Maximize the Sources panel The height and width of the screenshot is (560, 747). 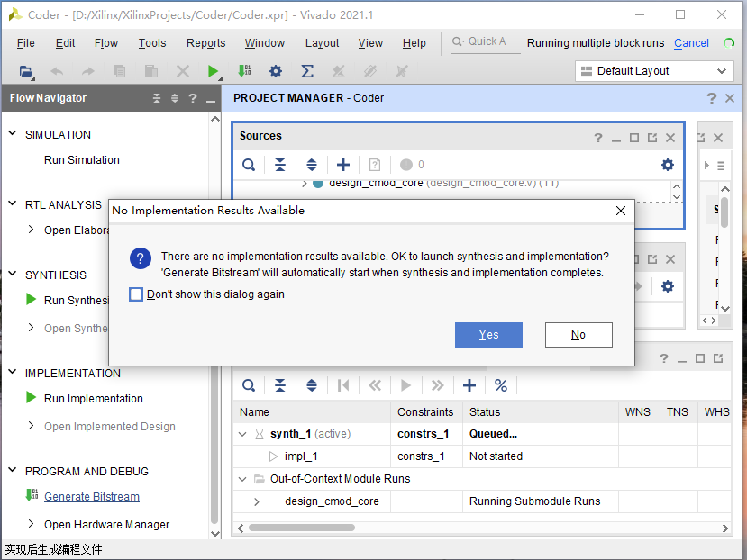[634, 138]
